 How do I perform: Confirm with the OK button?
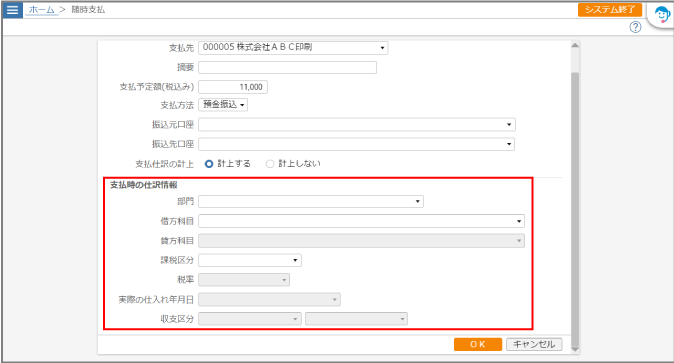coord(478,344)
